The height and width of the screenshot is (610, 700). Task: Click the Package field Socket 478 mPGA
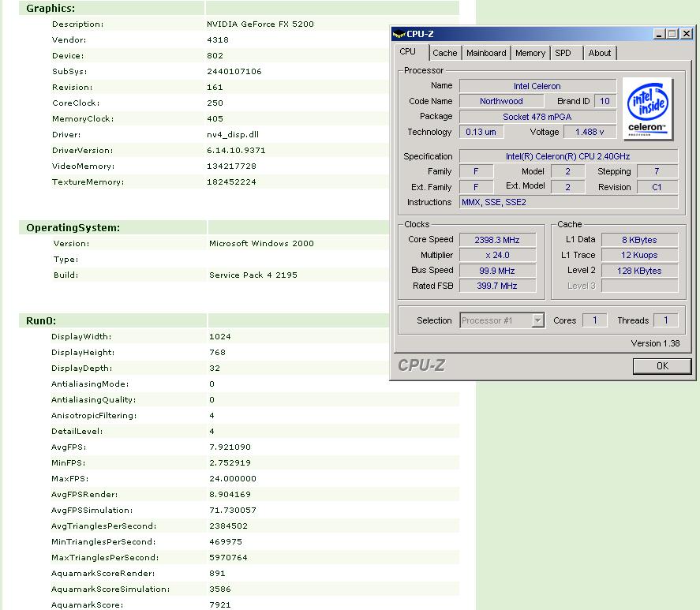537,117
